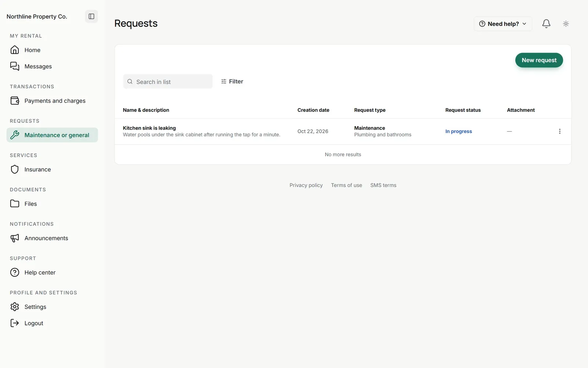Click the Messages chat bubbles icon
Image resolution: width=588 pixels, height=368 pixels.
15,66
